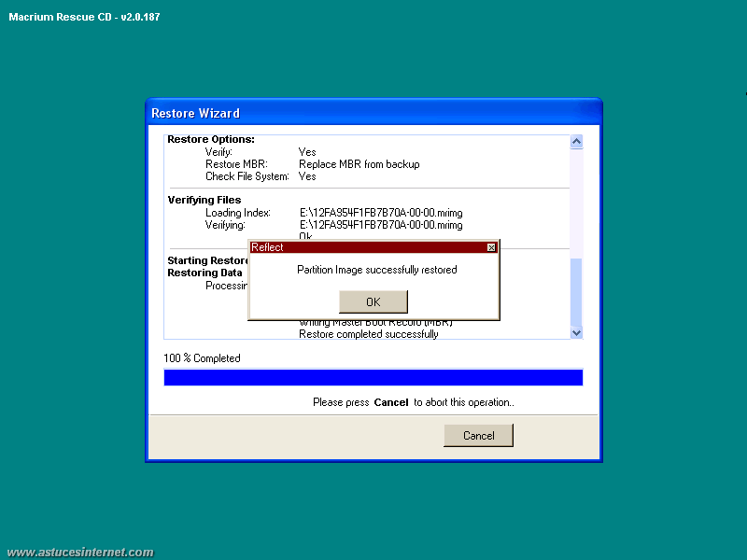Click the 'Macrium Rescue CD - v2.0.187' title
The height and width of the screenshot is (560, 747).
pyautogui.click(x=84, y=17)
